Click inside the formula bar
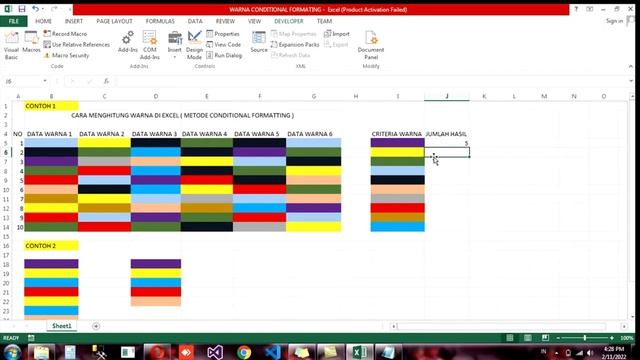The width and height of the screenshot is (640, 360). point(371,81)
